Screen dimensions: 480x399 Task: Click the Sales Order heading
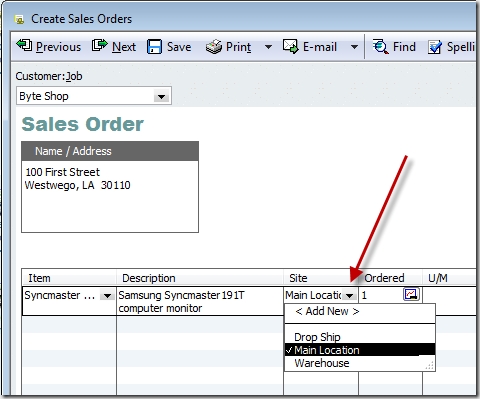[82, 124]
